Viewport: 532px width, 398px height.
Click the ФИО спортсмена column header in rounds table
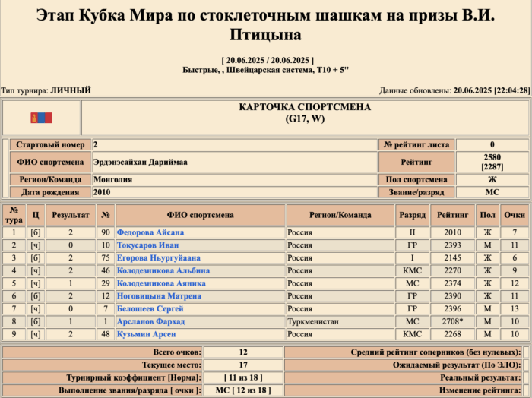pyautogui.click(x=201, y=215)
